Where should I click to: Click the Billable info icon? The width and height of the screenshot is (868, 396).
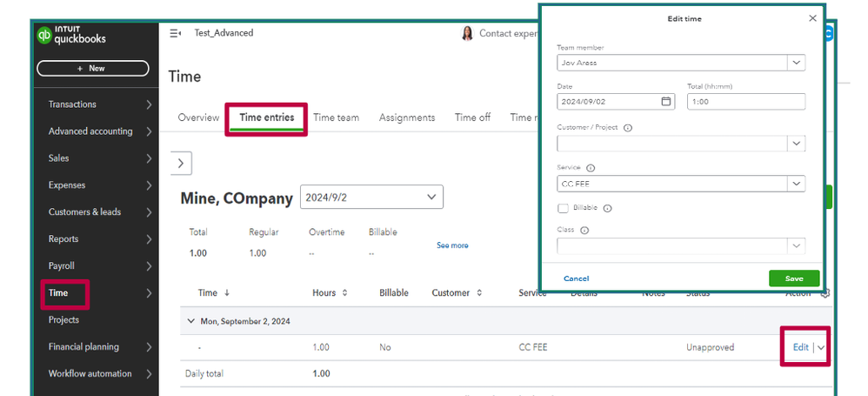click(x=607, y=209)
